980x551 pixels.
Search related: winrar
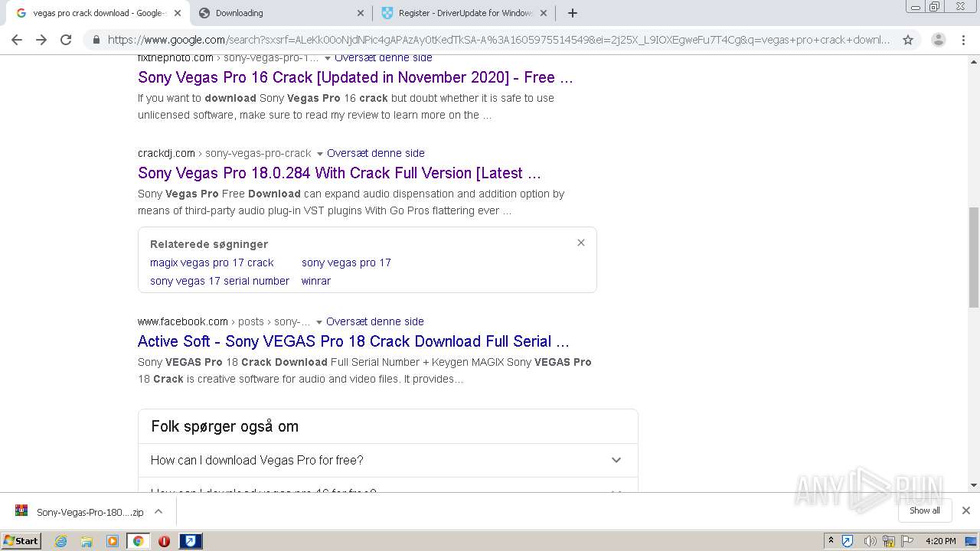click(316, 281)
